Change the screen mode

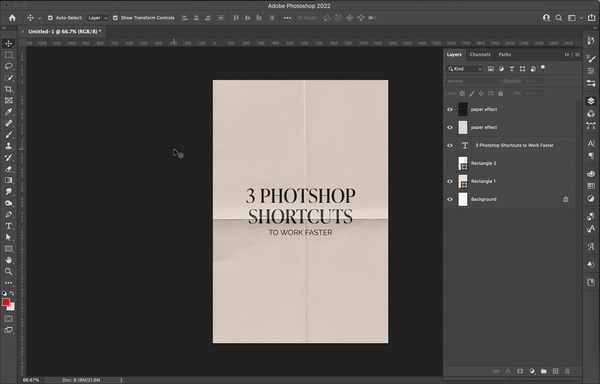pos(8,330)
